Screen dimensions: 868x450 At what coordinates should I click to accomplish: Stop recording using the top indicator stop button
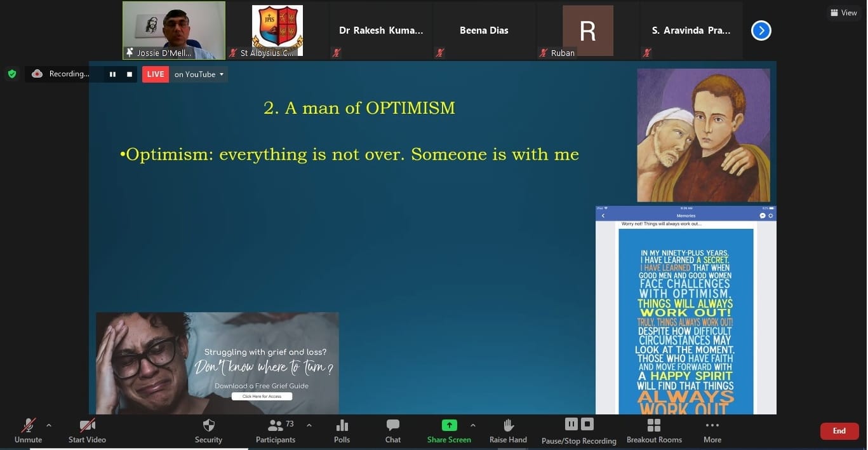click(x=129, y=74)
